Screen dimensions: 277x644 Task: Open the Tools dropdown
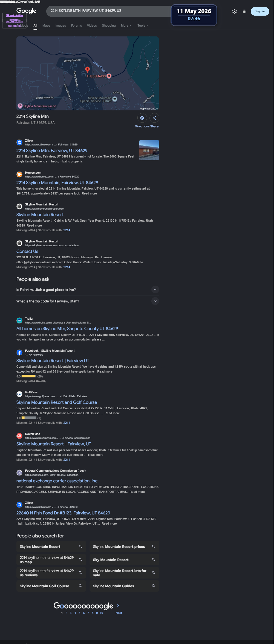pyautogui.click(x=143, y=25)
